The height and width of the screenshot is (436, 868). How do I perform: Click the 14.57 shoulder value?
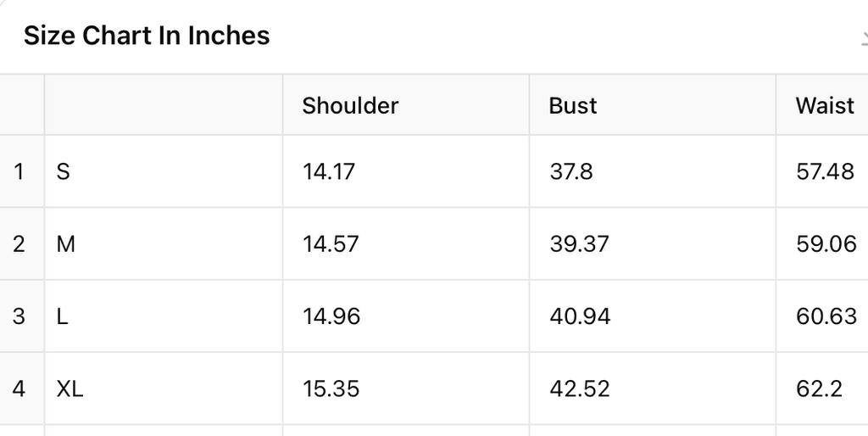[x=331, y=244]
